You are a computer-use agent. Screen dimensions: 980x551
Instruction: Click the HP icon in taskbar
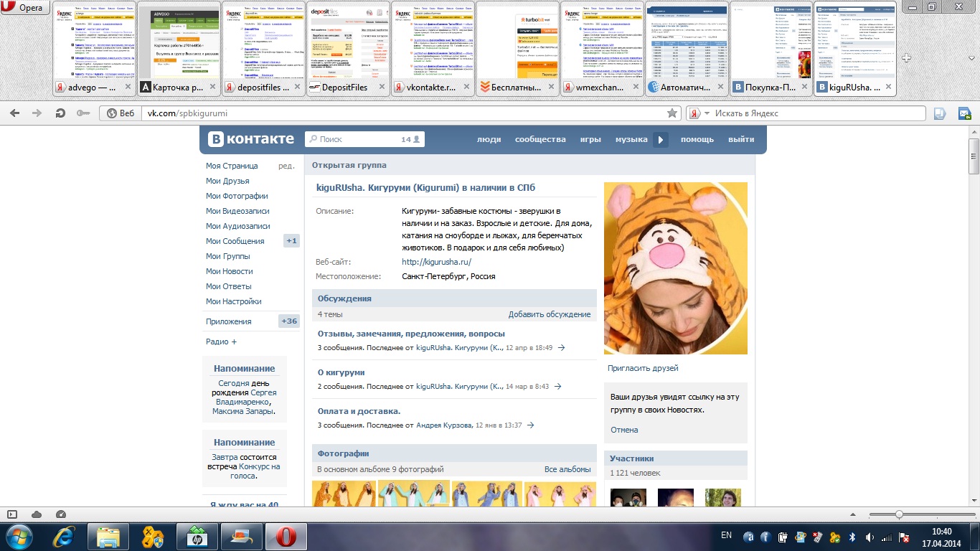pyautogui.click(x=197, y=536)
